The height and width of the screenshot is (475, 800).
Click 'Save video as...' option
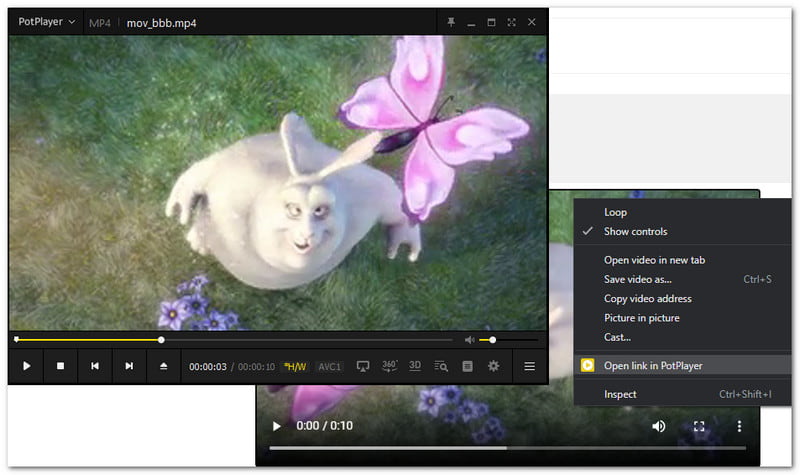[x=638, y=279]
